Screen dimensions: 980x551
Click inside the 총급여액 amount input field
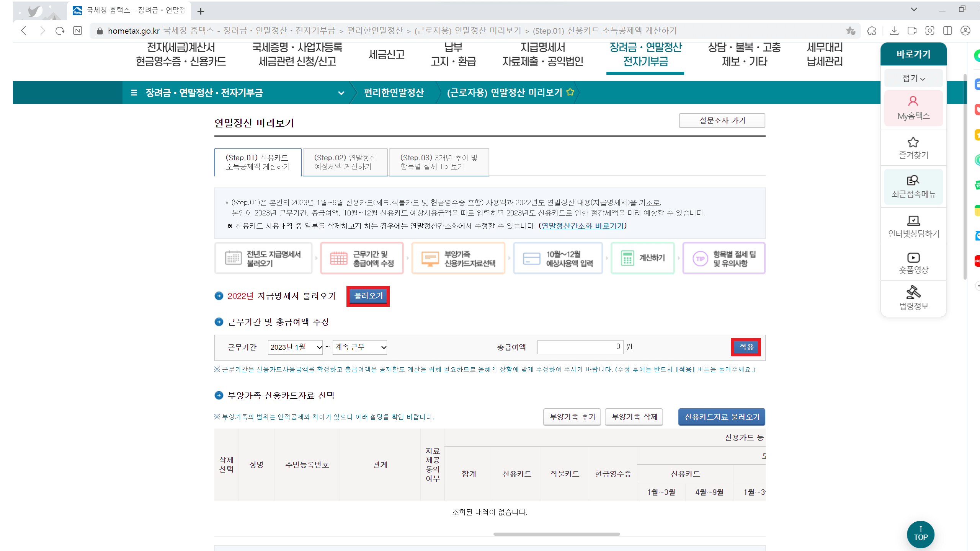[x=580, y=347]
